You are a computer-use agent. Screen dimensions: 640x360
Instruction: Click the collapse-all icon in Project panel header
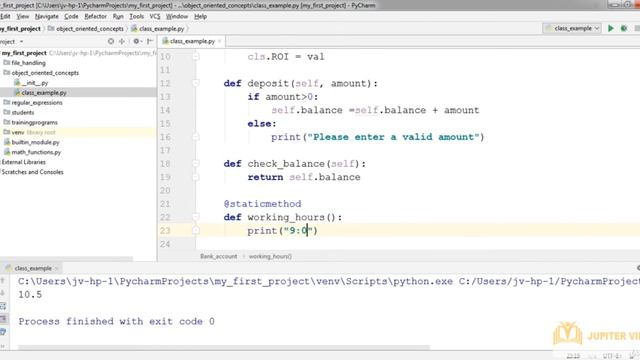(x=122, y=41)
